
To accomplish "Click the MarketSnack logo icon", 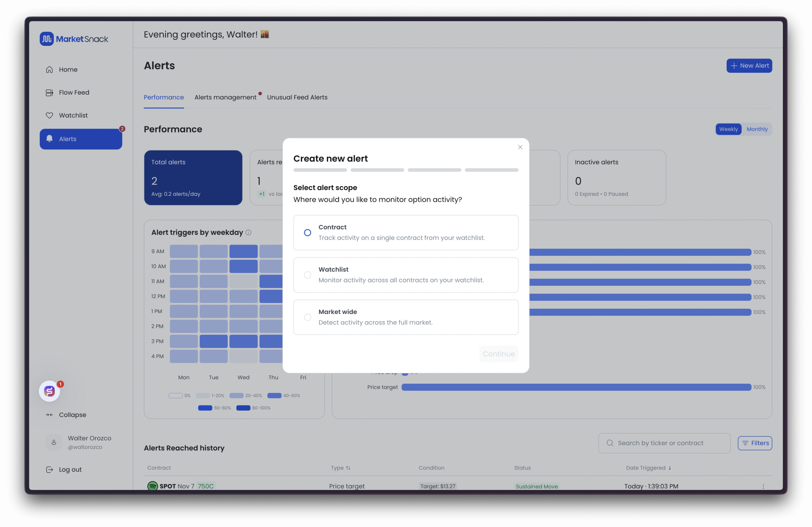I will tap(47, 39).
